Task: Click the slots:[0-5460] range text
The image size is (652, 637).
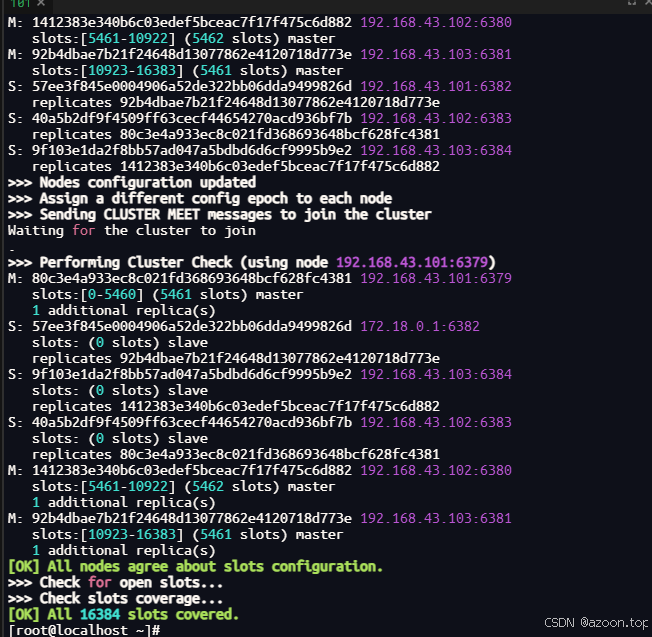Action: (x=88, y=294)
